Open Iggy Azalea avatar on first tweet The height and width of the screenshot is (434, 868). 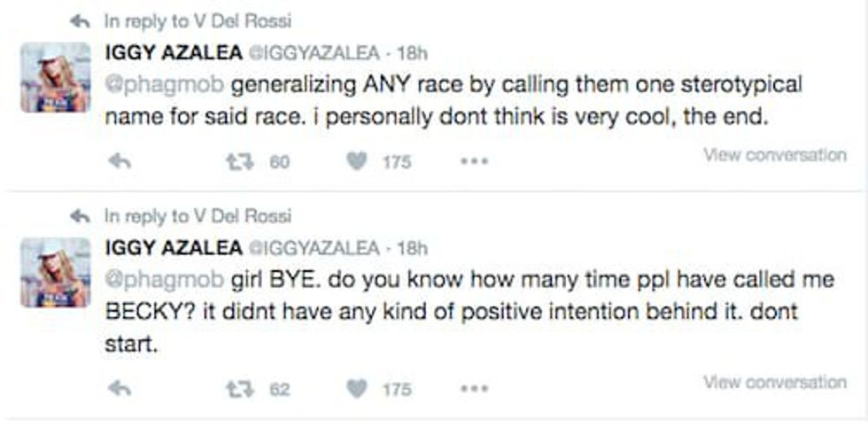(55, 77)
